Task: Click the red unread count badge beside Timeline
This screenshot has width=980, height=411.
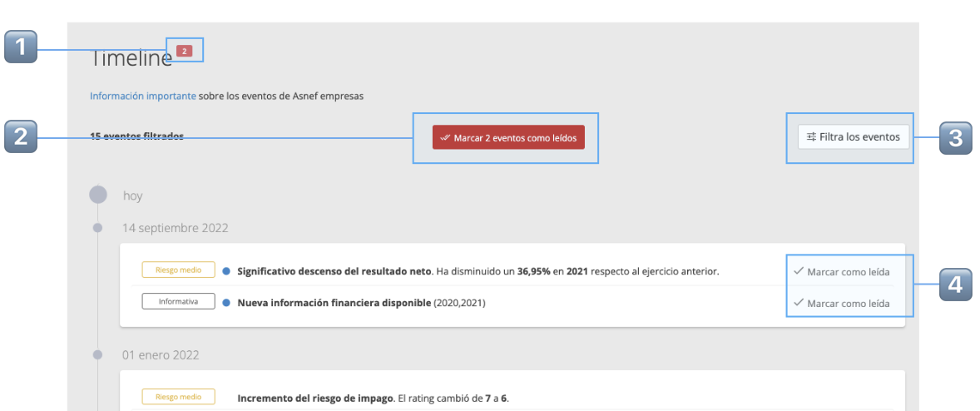Action: pos(184,52)
